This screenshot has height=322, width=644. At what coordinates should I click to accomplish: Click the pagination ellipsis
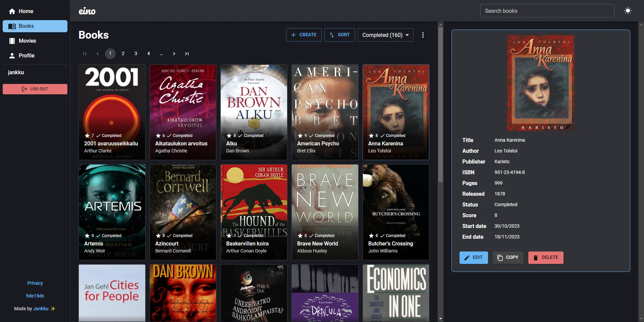click(161, 54)
